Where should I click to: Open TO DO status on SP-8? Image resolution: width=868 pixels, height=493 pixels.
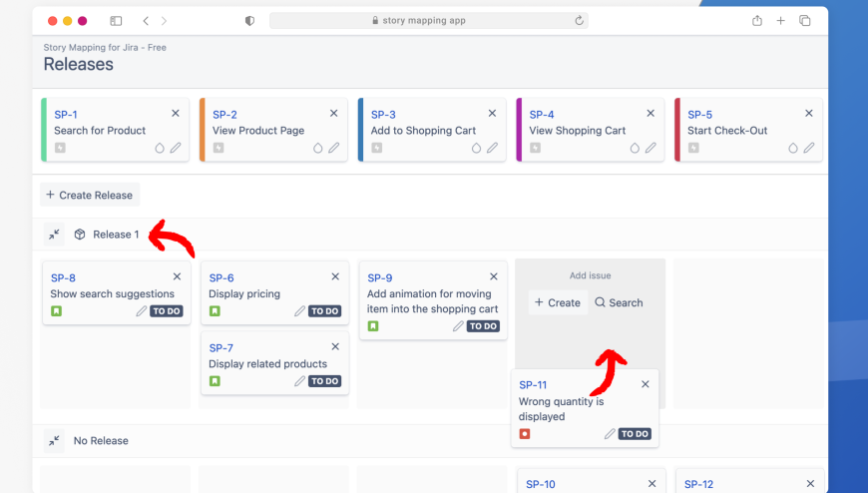click(x=166, y=311)
